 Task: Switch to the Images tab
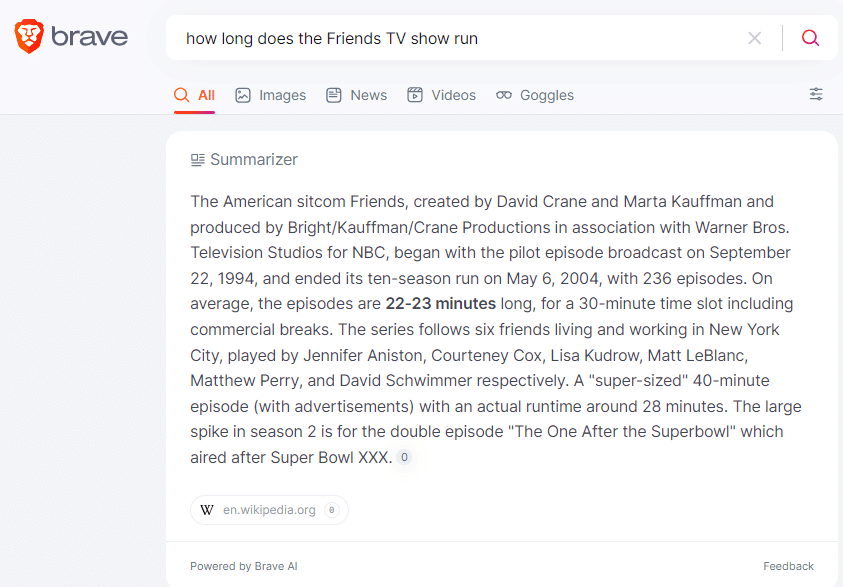271,95
